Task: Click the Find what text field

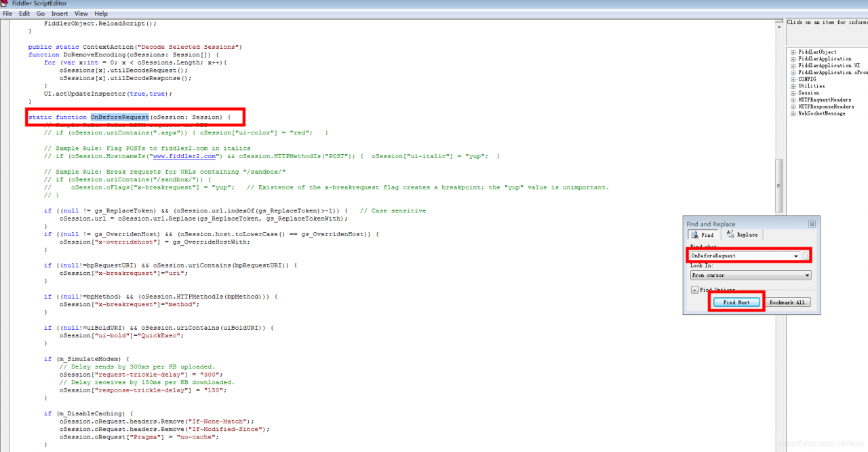Action: point(741,256)
